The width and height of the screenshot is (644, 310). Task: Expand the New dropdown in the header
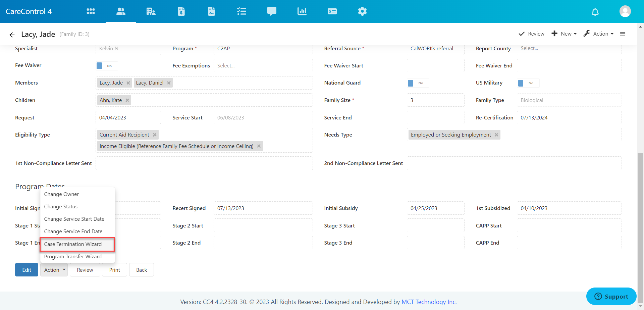pyautogui.click(x=564, y=34)
